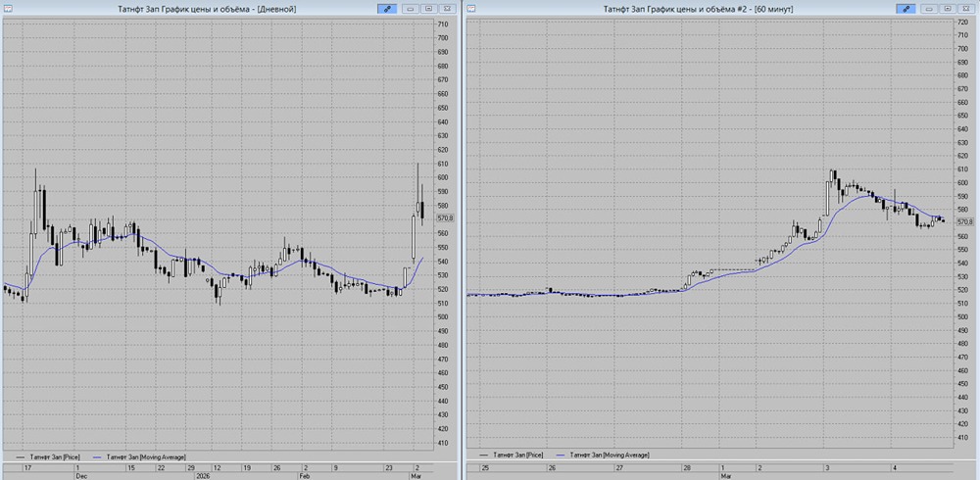This screenshot has height=480, width=980.
Task: Click the 570,8 current price label on the daily chart
Action: pos(446,218)
